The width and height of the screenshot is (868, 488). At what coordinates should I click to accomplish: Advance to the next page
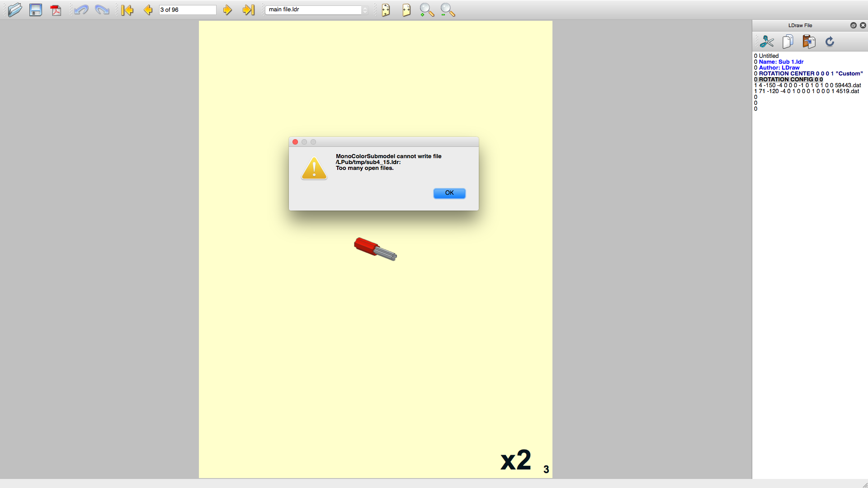point(227,9)
